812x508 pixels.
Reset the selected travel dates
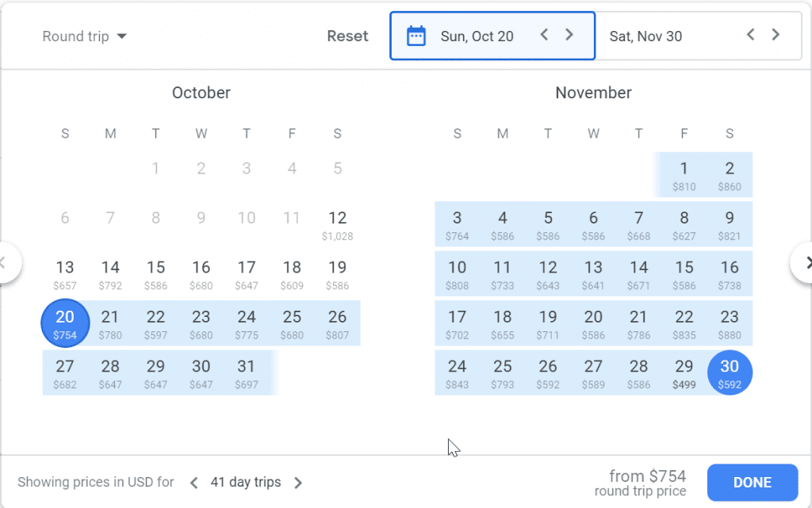347,36
